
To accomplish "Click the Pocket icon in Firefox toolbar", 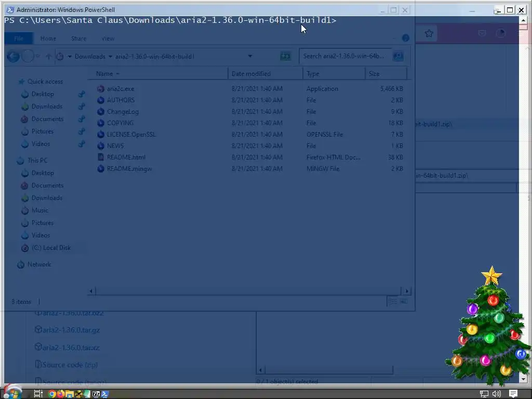I will pos(482,33).
